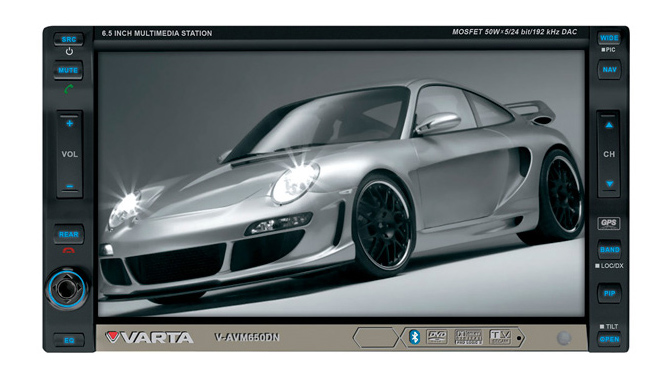Go to previous channel with down arrow
The width and height of the screenshot is (669, 373).
[609, 184]
